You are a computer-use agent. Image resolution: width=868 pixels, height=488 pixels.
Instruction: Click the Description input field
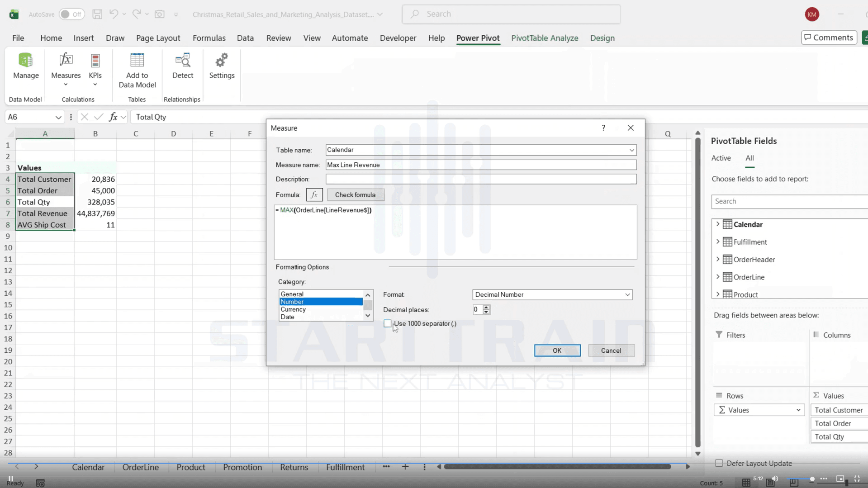[x=481, y=179]
